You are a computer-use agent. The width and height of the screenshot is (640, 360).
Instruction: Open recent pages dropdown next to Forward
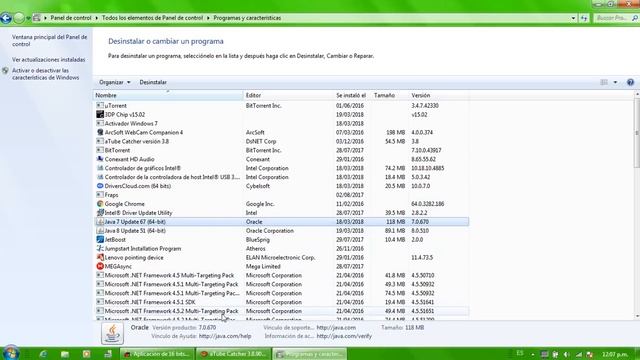28,18
